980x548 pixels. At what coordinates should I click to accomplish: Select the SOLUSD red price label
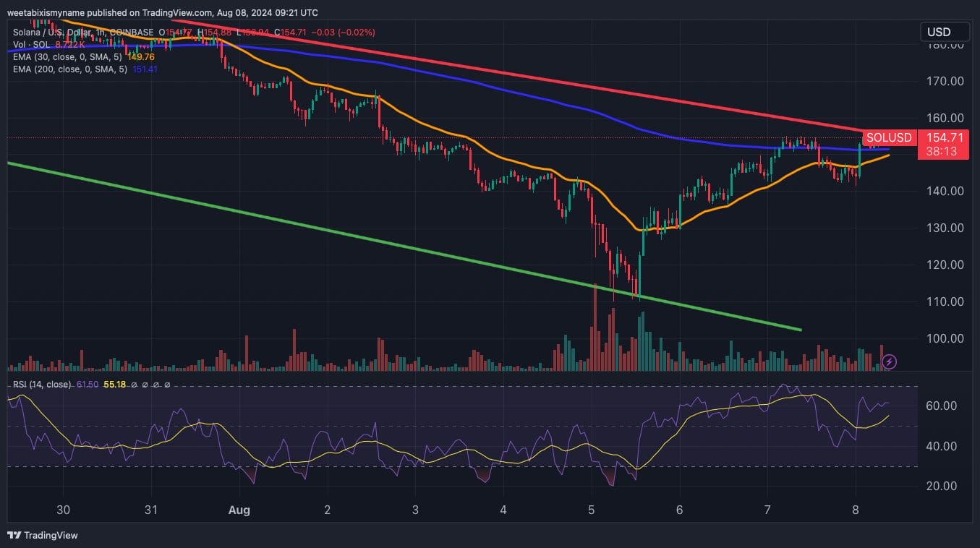tap(889, 137)
